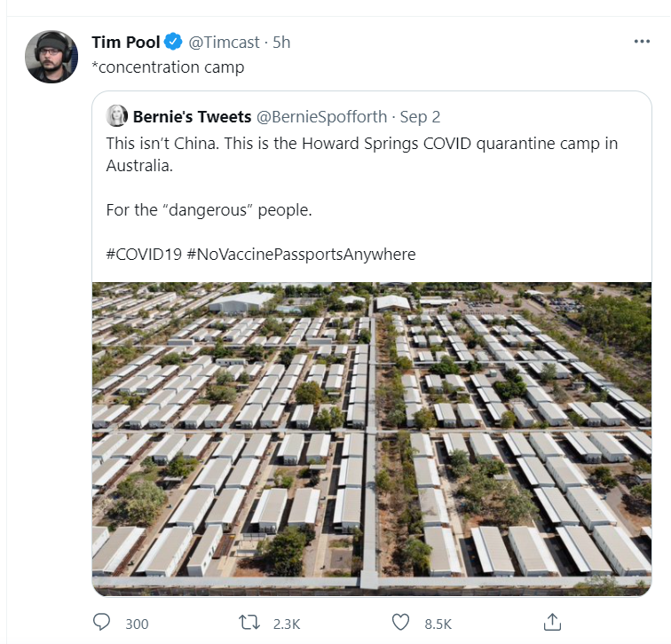Click the Sep 2 quoted tweet date
The image size is (671, 644).
421,116
